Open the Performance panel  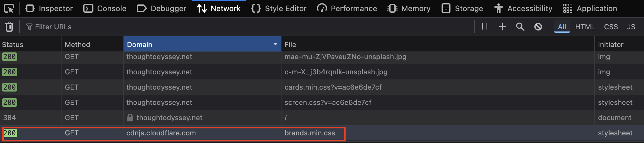point(347,9)
